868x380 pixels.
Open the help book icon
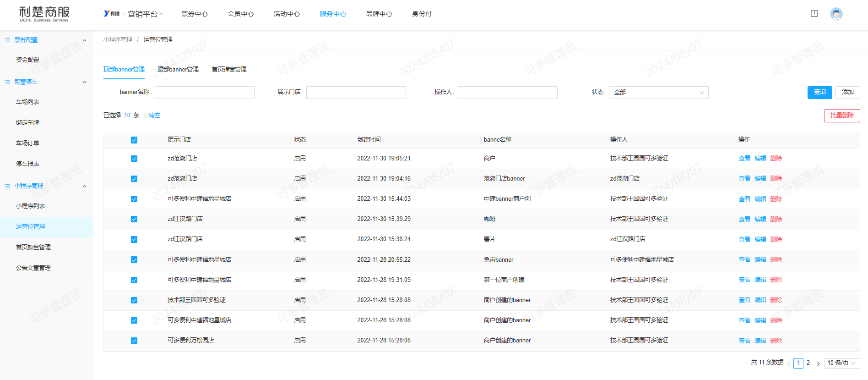pos(814,14)
